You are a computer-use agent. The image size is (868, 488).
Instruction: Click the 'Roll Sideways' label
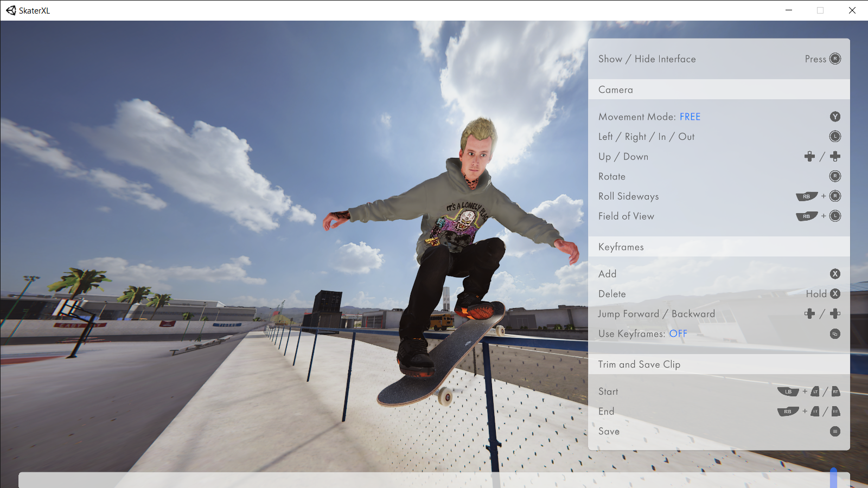pyautogui.click(x=629, y=196)
